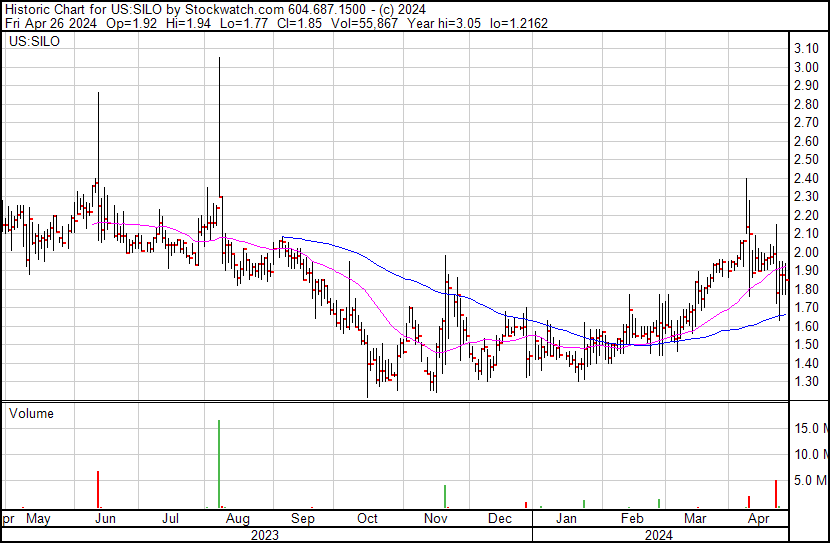
Task: Select the Nov month marker on time axis
Action: click(435, 519)
